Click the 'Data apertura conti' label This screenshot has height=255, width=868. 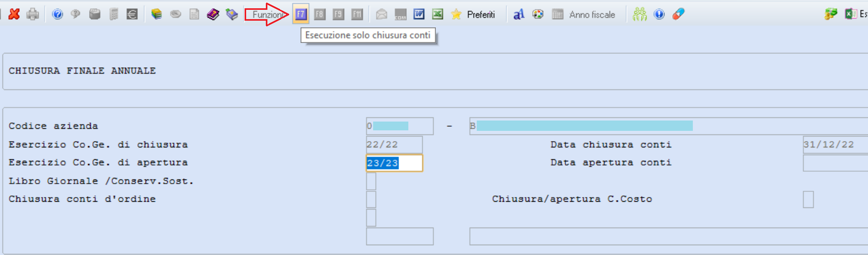coord(610,162)
